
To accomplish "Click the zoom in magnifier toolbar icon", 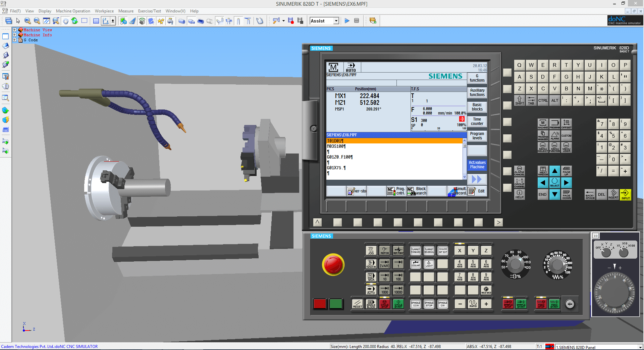I will pyautogui.click(x=28, y=21).
